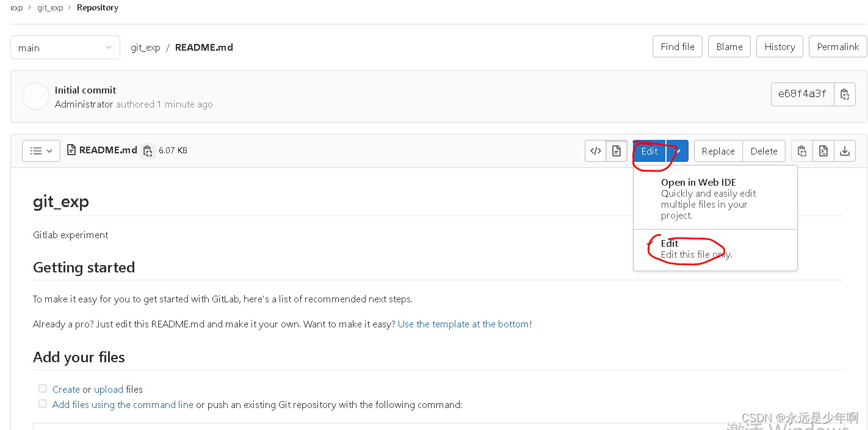Click the Gitlab experiment description text
The height and width of the screenshot is (430, 868).
(71, 235)
